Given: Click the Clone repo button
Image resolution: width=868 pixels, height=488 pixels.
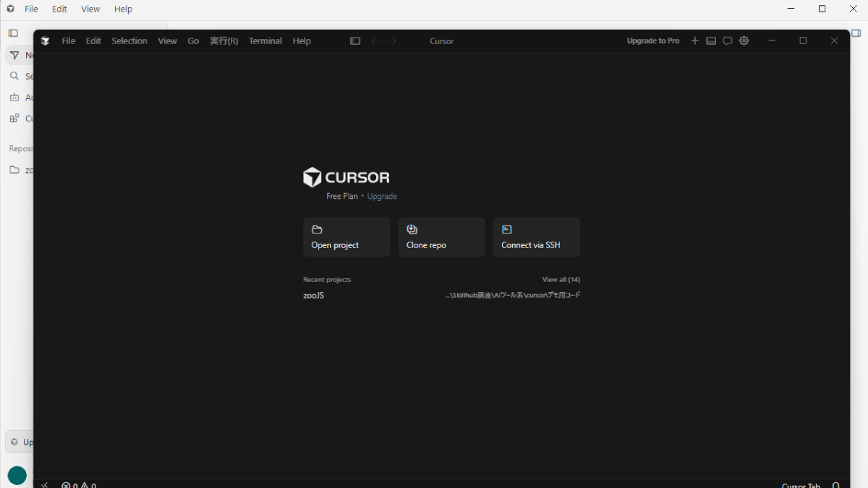Looking at the screenshot, I should (x=441, y=237).
